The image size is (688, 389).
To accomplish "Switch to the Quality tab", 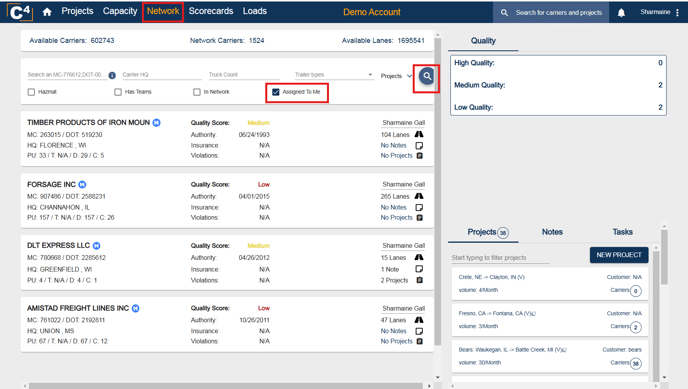I will tap(483, 41).
